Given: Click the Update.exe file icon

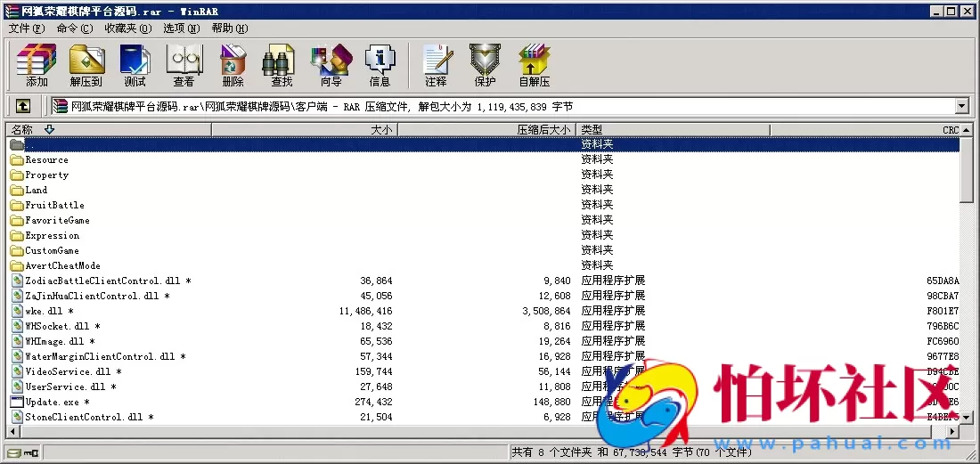Looking at the screenshot, I should click(17, 402).
